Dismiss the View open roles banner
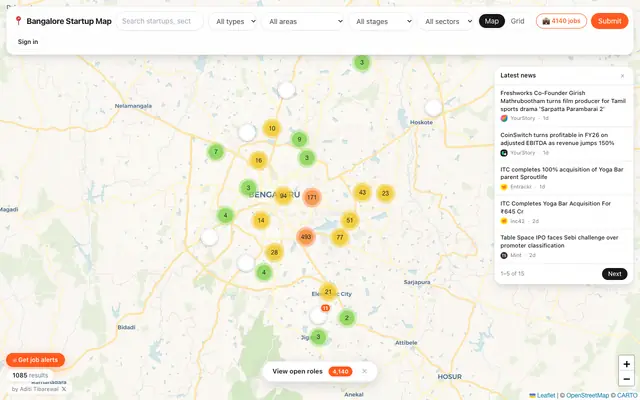The image size is (640, 400). [364, 371]
